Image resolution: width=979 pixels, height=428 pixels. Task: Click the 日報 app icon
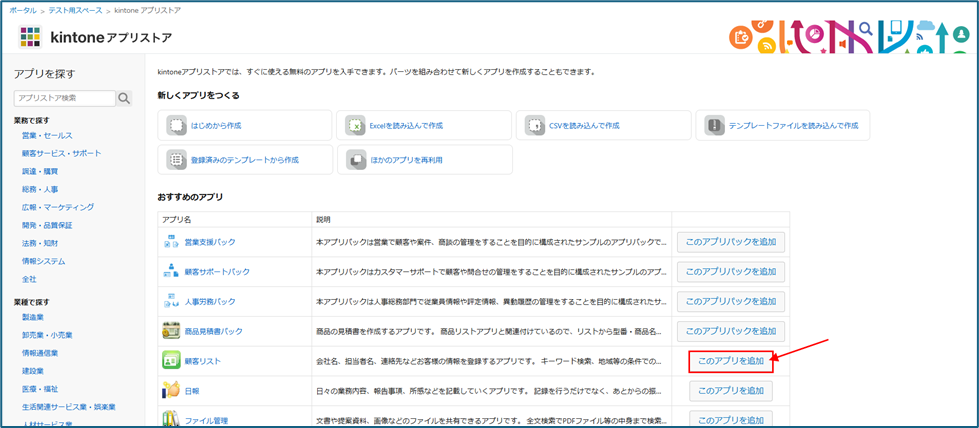(170, 391)
